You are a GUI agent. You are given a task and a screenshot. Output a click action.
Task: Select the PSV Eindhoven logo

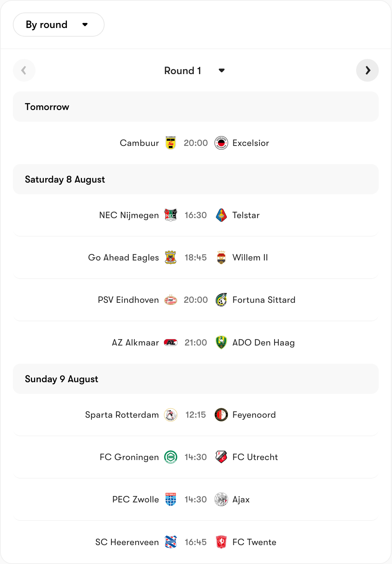[x=171, y=300]
